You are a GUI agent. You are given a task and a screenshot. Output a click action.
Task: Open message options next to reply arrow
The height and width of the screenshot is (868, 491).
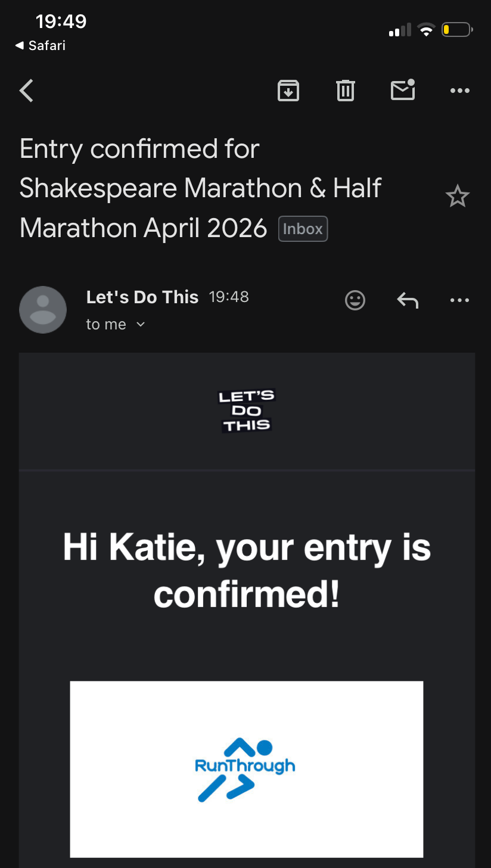pos(459,300)
